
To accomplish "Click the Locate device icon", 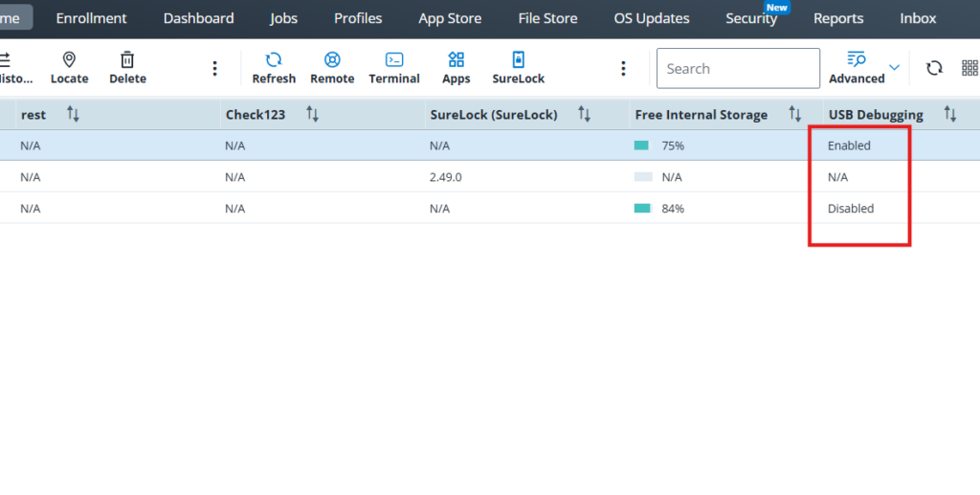I will [x=69, y=60].
